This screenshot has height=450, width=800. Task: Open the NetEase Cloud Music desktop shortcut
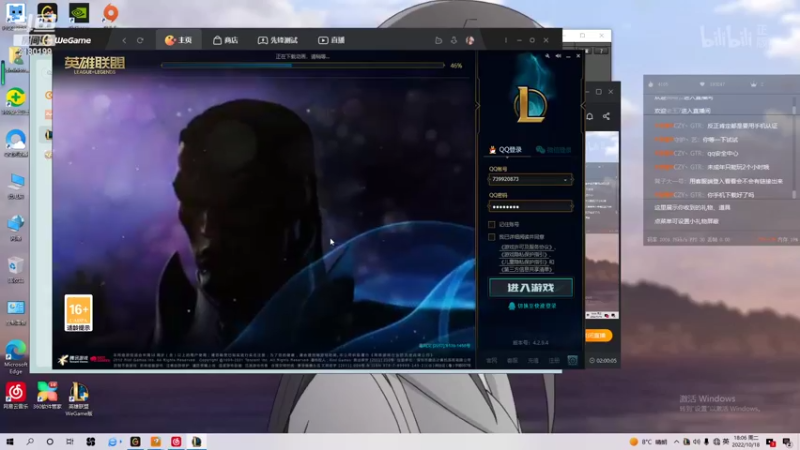coord(16,395)
